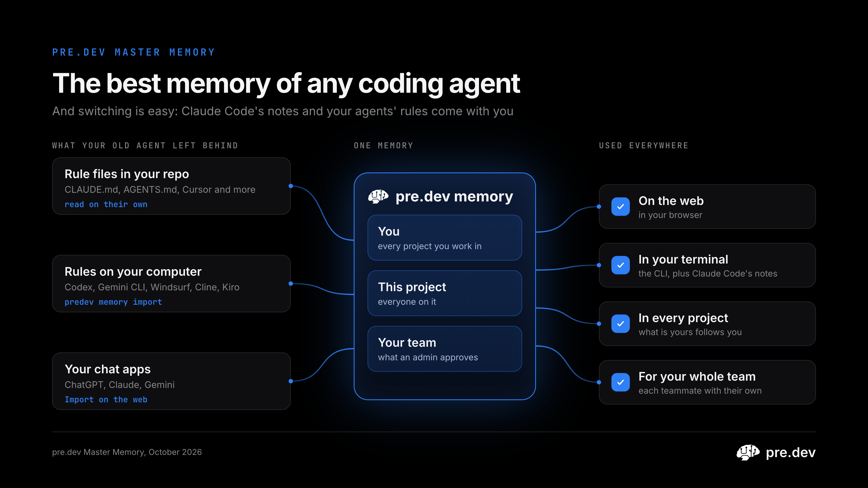
Task: Click the 'read on their own' link
Action: [x=106, y=204]
